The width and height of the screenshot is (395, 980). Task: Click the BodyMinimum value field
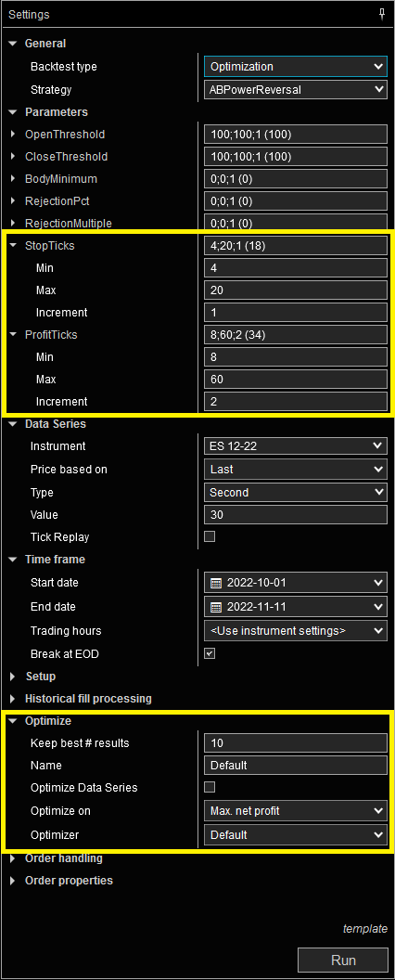(x=296, y=179)
